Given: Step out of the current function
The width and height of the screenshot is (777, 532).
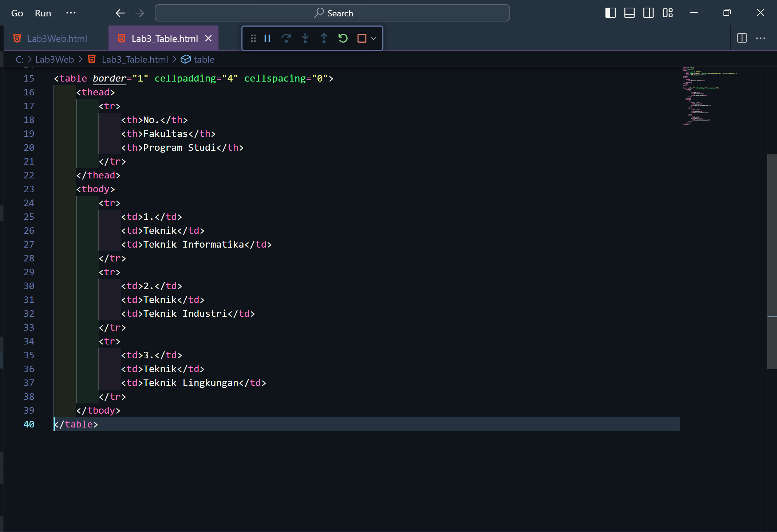Looking at the screenshot, I should coord(324,38).
